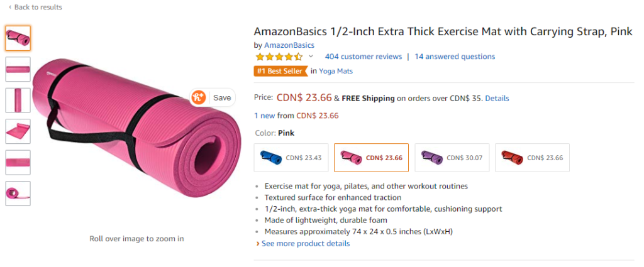Open 404 customer reviews link
644x267 pixels.
(x=364, y=57)
